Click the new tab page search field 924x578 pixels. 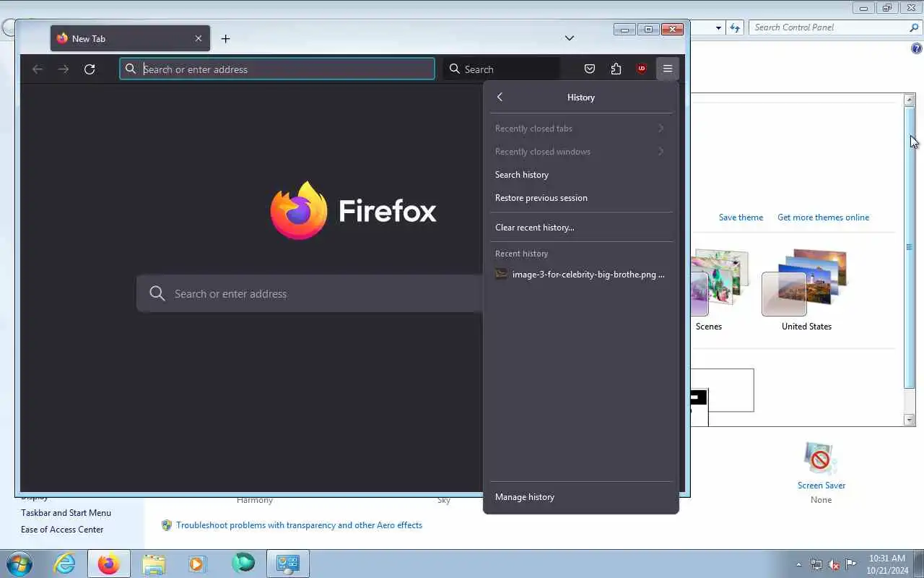coord(310,293)
